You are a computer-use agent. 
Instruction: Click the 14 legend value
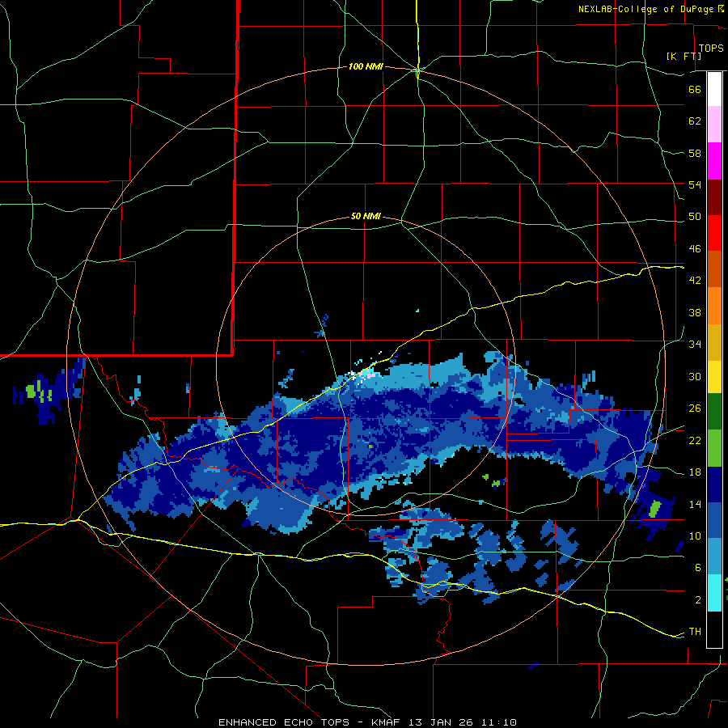[695, 504]
